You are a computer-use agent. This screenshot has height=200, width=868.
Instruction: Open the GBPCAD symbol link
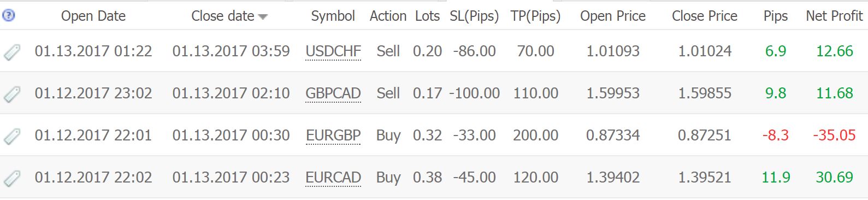(x=333, y=93)
